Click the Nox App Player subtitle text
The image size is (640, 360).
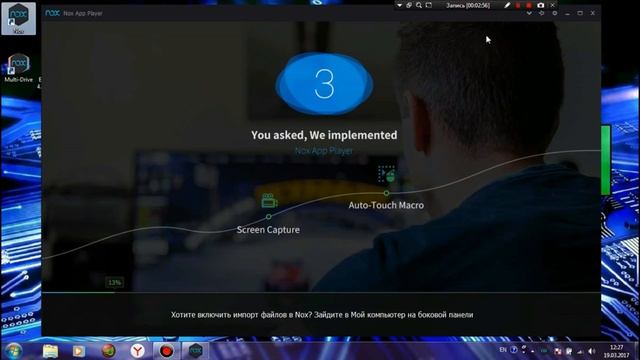[324, 151]
